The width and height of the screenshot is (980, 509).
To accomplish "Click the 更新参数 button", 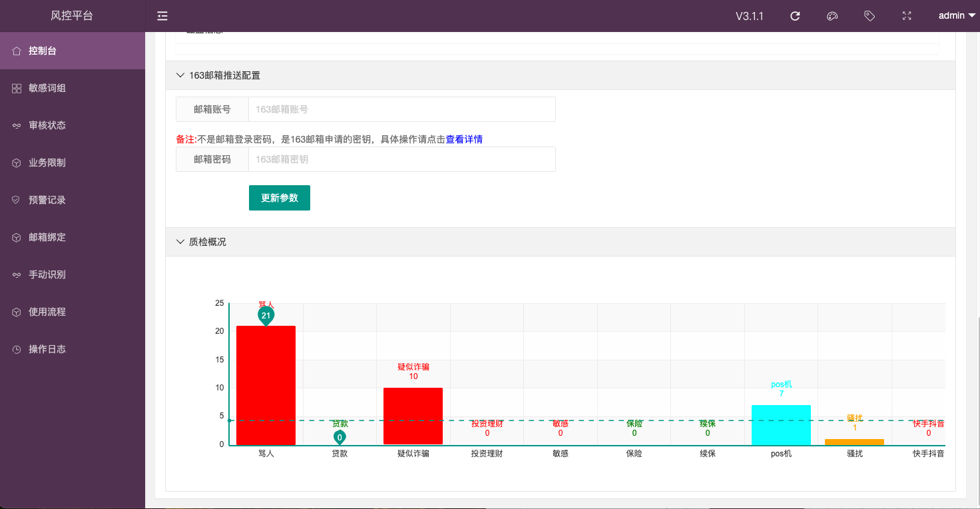I will coord(279,198).
